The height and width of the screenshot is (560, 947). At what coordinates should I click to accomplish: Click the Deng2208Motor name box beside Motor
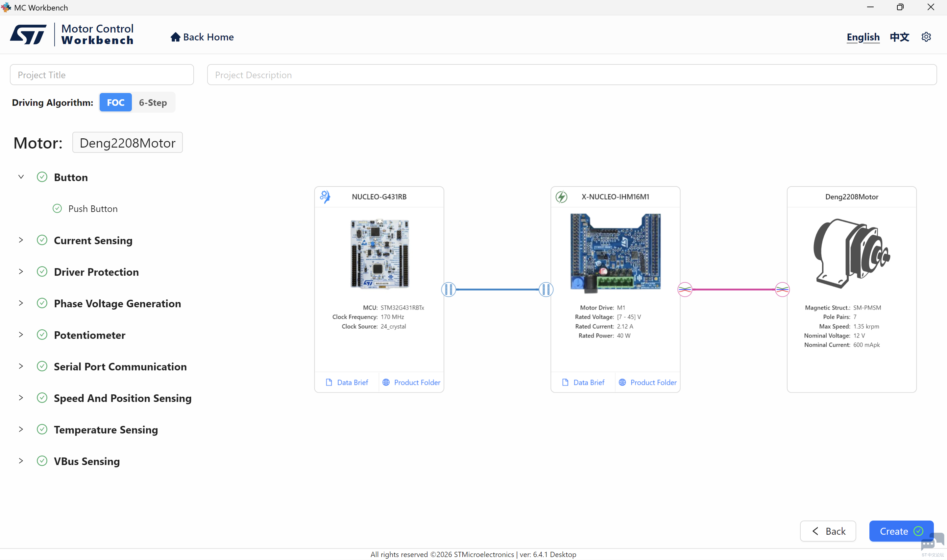click(x=128, y=142)
